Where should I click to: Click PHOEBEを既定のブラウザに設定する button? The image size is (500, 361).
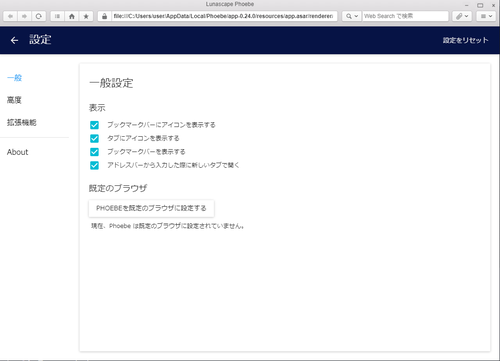[x=151, y=208]
